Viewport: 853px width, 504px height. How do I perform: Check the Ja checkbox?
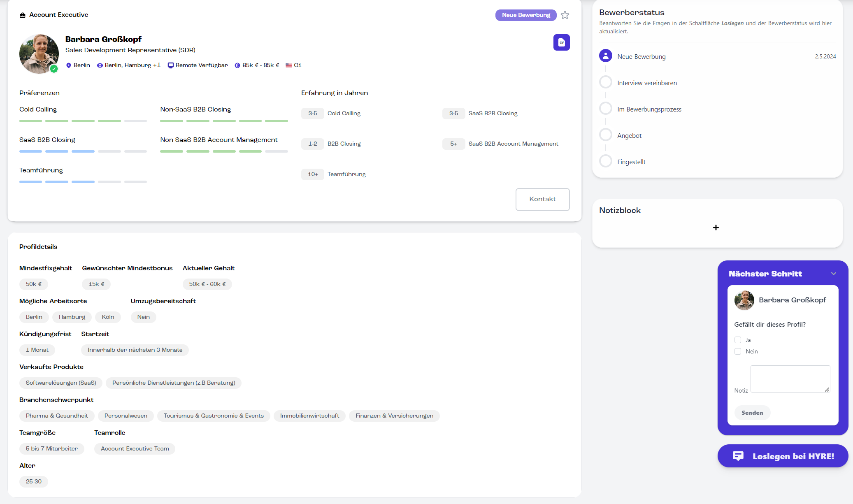click(x=738, y=340)
